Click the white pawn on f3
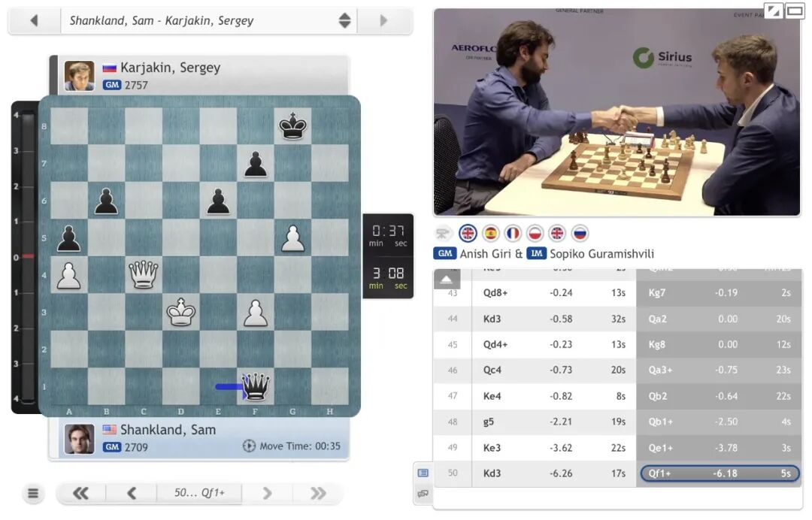The image size is (812, 520). pos(256,313)
